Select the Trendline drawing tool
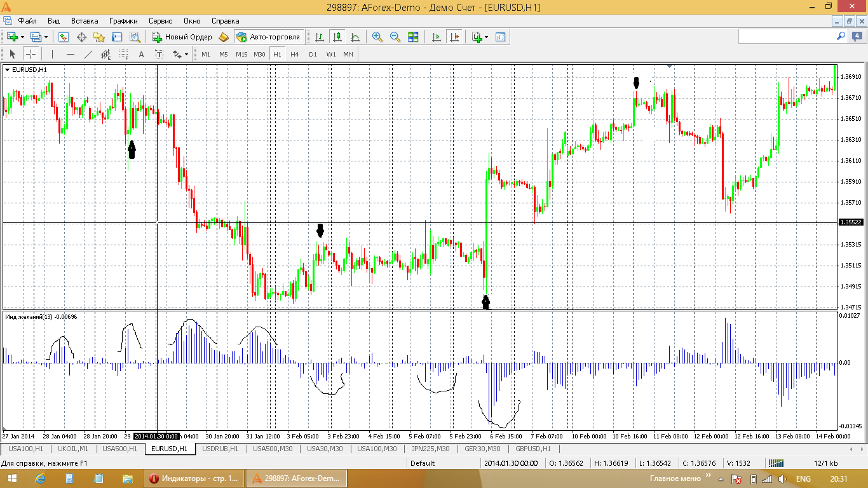Image resolution: width=868 pixels, height=488 pixels. [88, 54]
